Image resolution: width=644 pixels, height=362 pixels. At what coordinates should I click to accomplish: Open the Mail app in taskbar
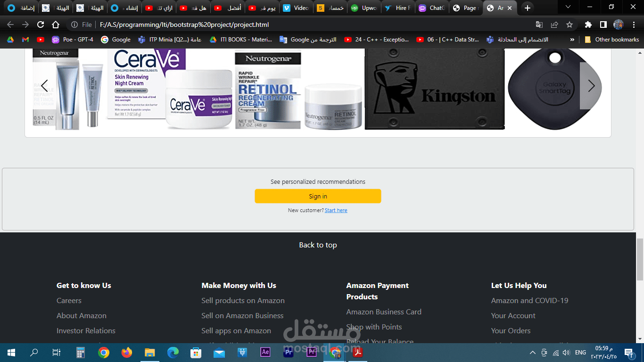(x=219, y=352)
